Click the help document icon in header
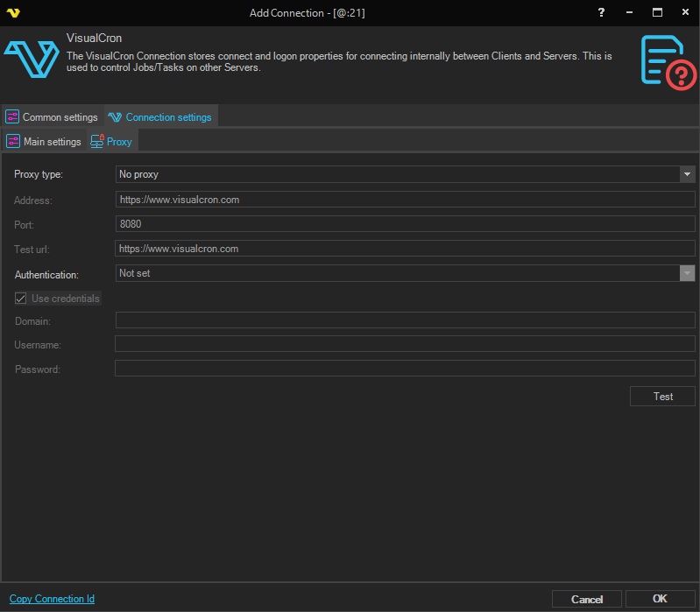Screen dimensions: 700x612 tap(668, 61)
